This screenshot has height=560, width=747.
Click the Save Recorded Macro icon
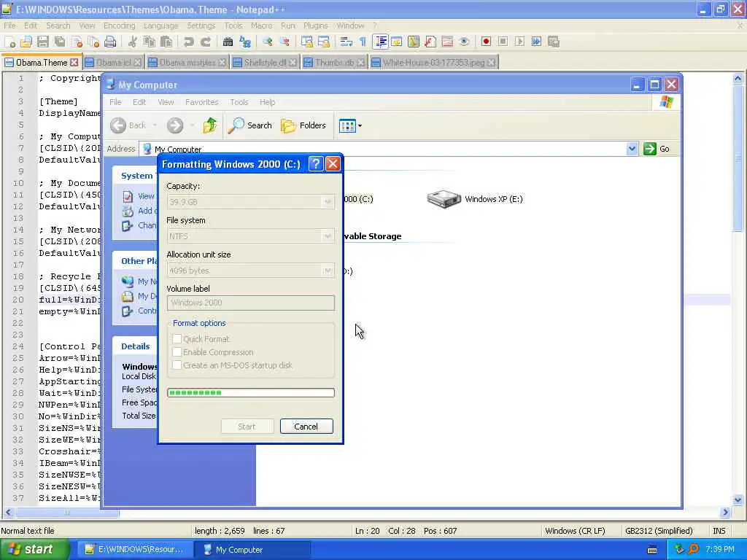[x=554, y=42]
